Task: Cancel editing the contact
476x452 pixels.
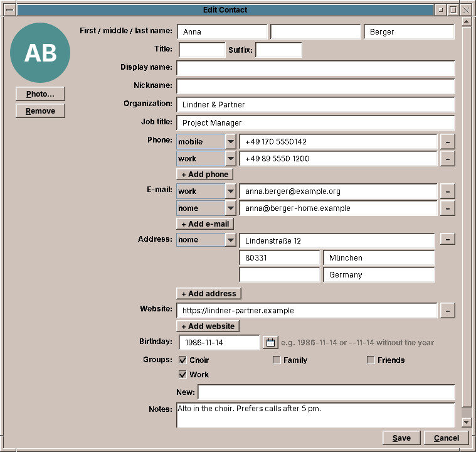Action: (x=447, y=438)
